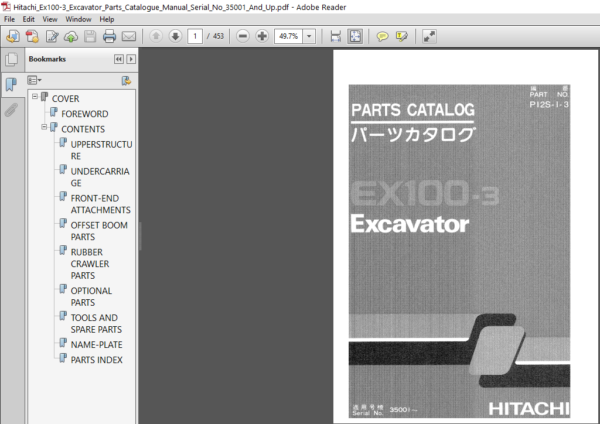Image resolution: width=600 pixels, height=424 pixels.
Task: Switch to read mode with expand icon
Action: [x=429, y=36]
